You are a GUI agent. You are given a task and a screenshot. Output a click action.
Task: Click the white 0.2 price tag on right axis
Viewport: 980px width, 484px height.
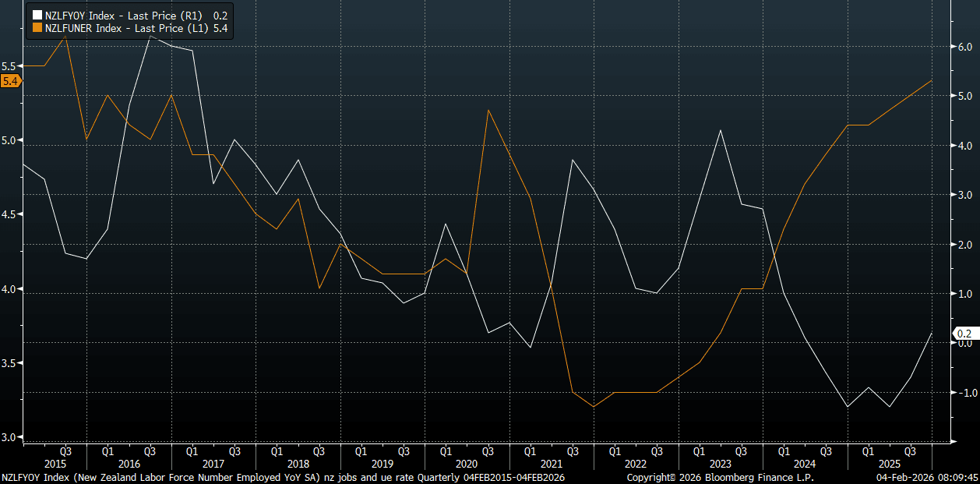click(964, 334)
